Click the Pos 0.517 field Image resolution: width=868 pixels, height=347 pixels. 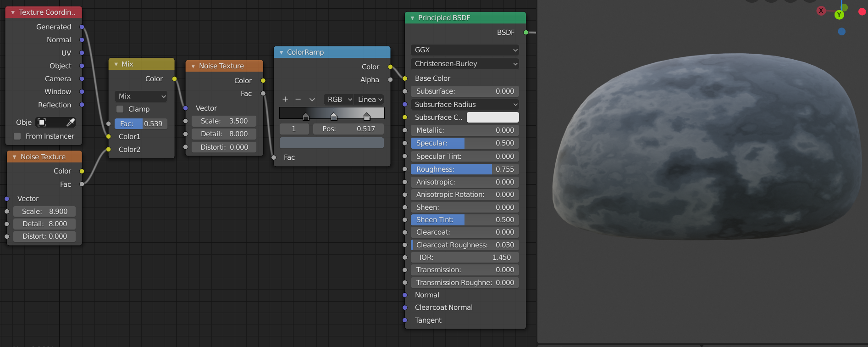tap(348, 129)
